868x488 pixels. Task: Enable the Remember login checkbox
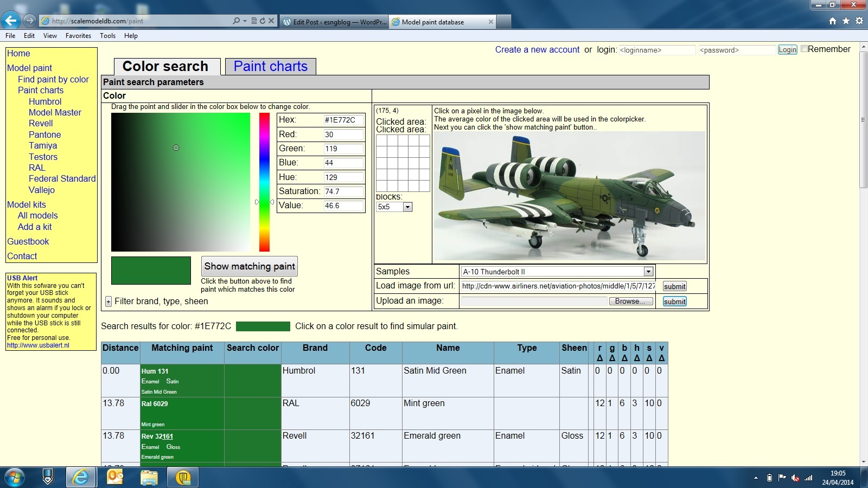[x=804, y=49]
